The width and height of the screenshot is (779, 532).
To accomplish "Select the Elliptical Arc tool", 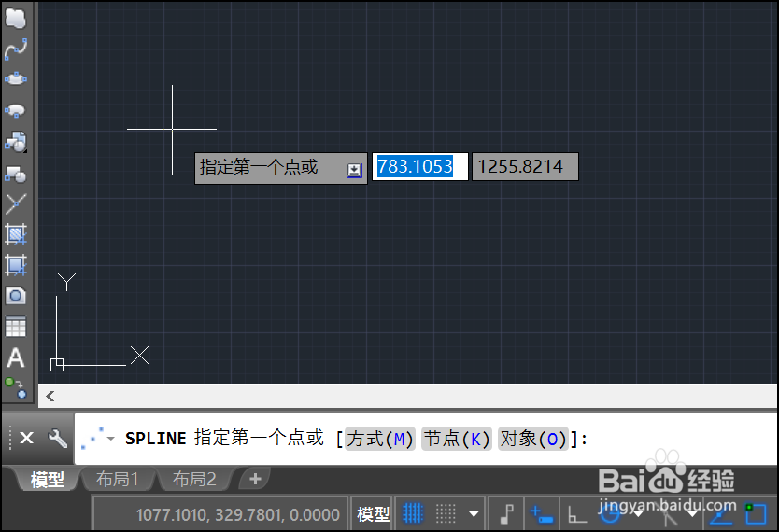I will pos(15,111).
